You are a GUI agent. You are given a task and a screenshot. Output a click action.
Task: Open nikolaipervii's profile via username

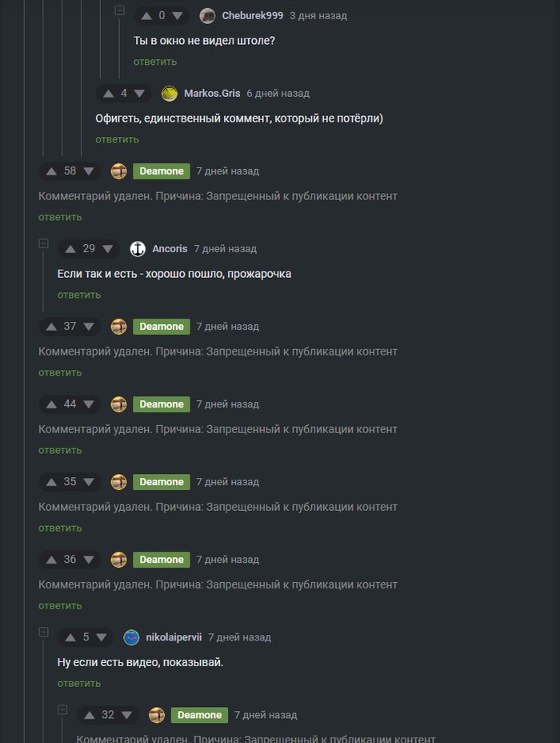tap(174, 637)
